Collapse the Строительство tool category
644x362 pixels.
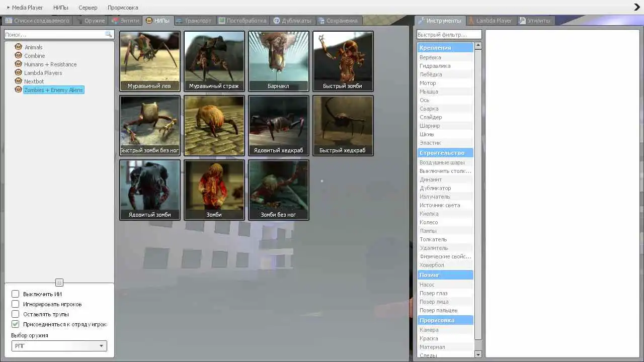pyautogui.click(x=445, y=153)
